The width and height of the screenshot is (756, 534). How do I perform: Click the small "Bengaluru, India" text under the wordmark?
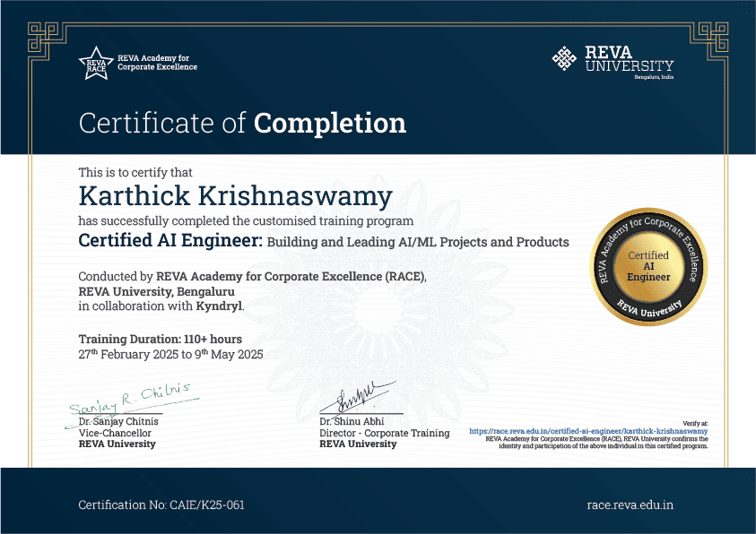point(654,77)
